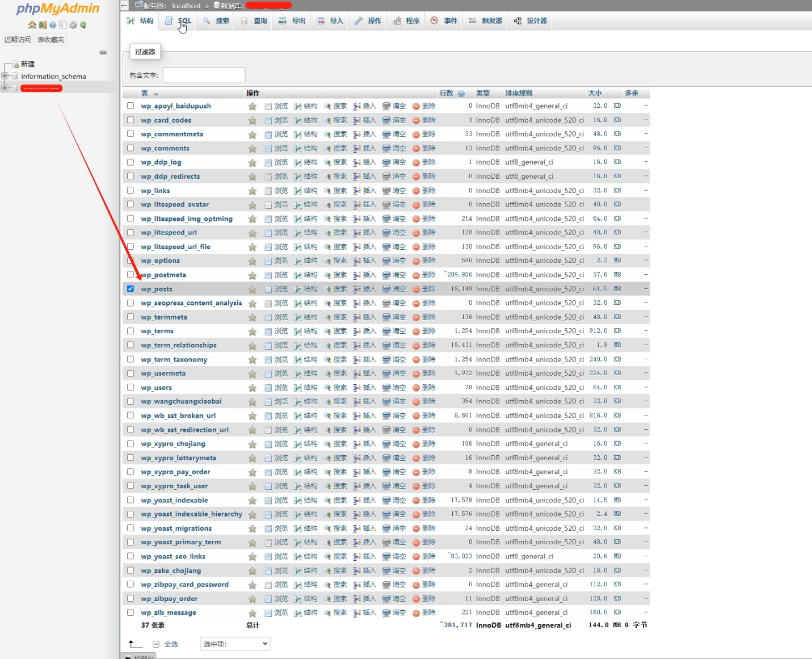Go to the phpMyAdmin home icon
The width and height of the screenshot is (812, 659).
pyautogui.click(x=32, y=25)
